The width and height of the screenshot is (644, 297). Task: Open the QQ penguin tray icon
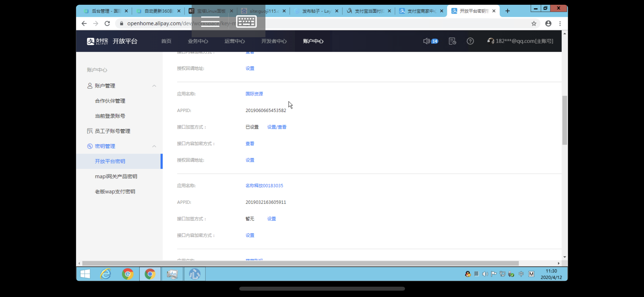[x=468, y=274]
